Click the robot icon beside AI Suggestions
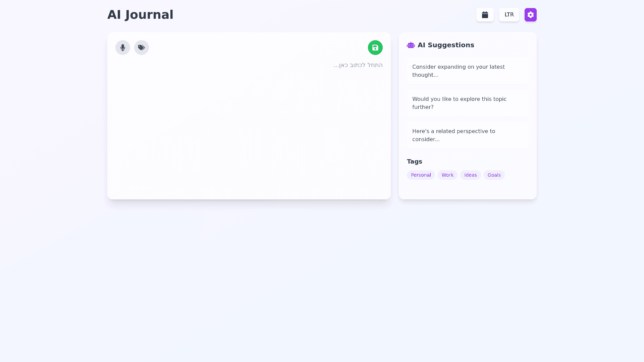 click(411, 45)
